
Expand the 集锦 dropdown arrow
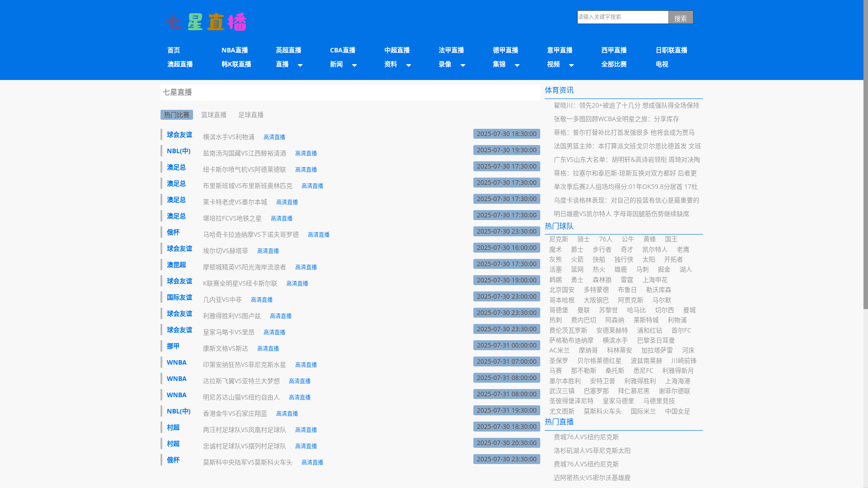tap(517, 66)
